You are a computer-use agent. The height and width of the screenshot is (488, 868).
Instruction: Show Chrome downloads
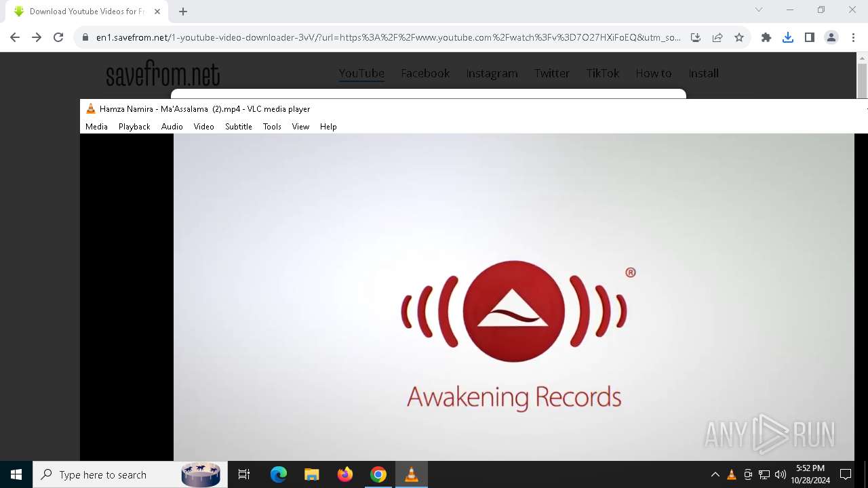788,37
